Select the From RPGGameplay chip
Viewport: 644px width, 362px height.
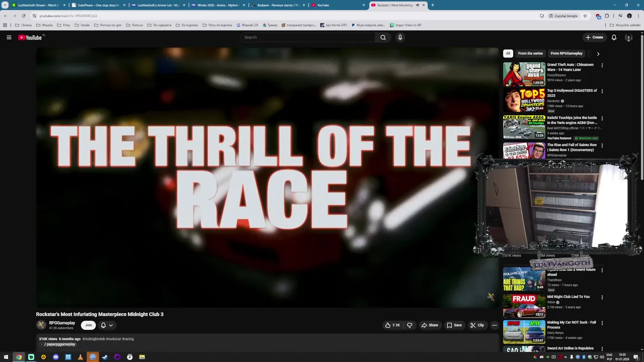coord(567,53)
